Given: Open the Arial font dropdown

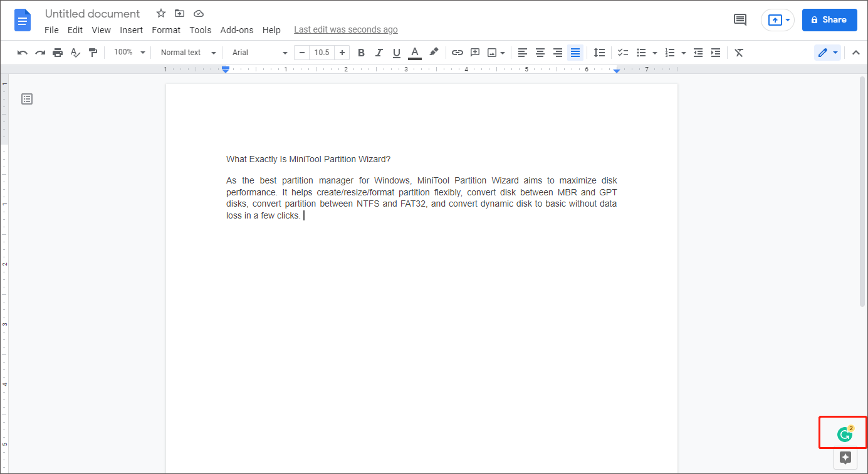Looking at the screenshot, I should 259,53.
